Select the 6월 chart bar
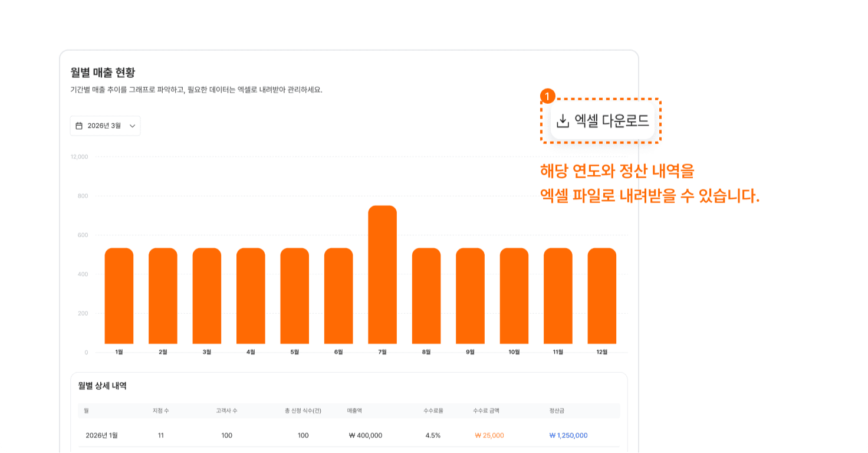Image resolution: width=868 pixels, height=453 pixels. pos(338,296)
